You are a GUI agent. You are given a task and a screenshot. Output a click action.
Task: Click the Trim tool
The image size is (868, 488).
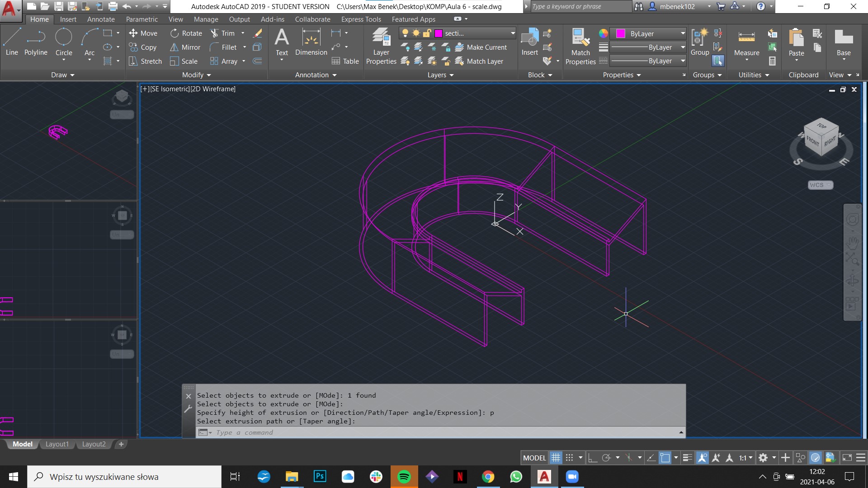[x=222, y=33]
